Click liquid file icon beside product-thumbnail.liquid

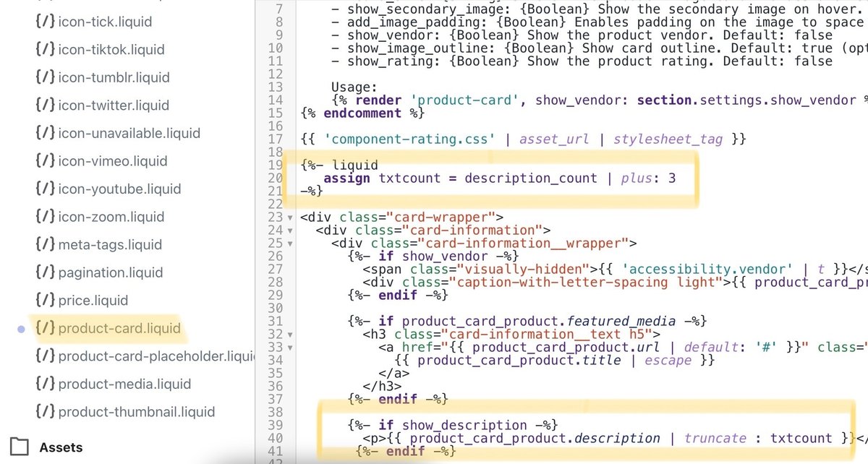click(x=44, y=412)
